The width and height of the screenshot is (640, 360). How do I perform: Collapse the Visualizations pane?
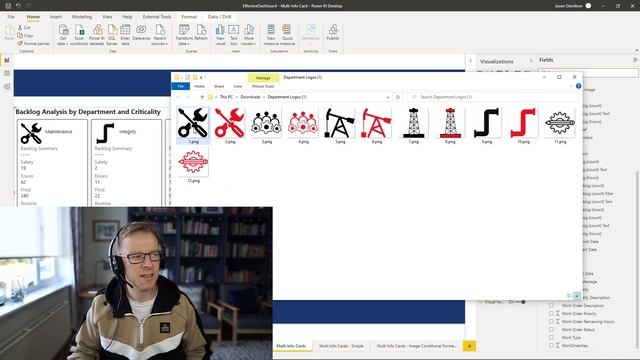[x=531, y=60]
